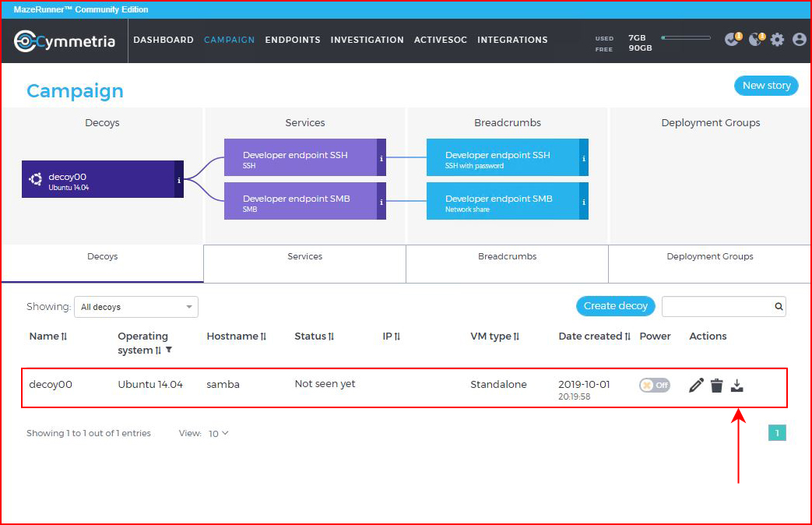The height and width of the screenshot is (525, 812).
Task: Sort table by VM type
Action: pyautogui.click(x=516, y=336)
